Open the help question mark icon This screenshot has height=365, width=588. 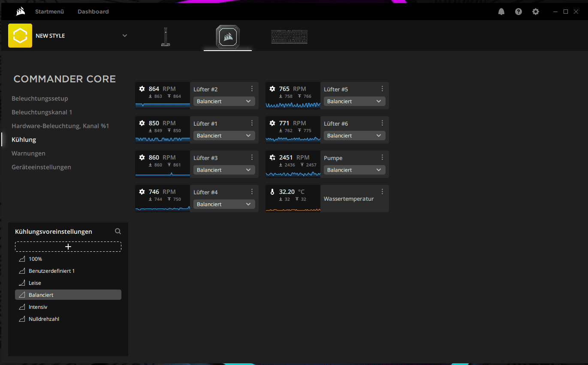(519, 12)
